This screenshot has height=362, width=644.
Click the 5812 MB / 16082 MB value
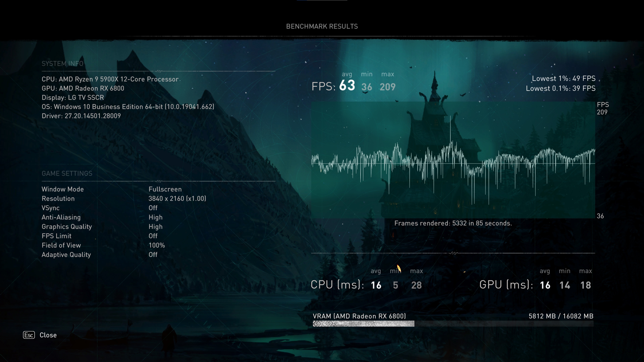[x=561, y=316]
